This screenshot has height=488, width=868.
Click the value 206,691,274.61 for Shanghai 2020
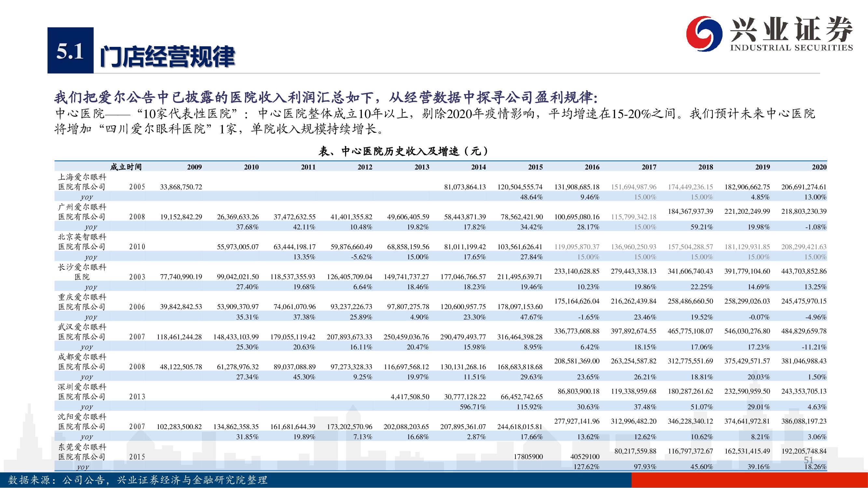(804, 187)
